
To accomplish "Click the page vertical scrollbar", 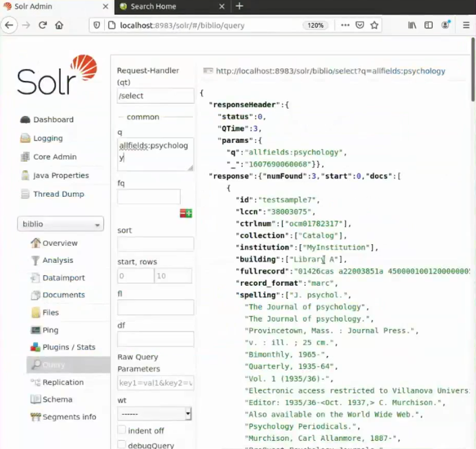I will pyautogui.click(x=473, y=69).
